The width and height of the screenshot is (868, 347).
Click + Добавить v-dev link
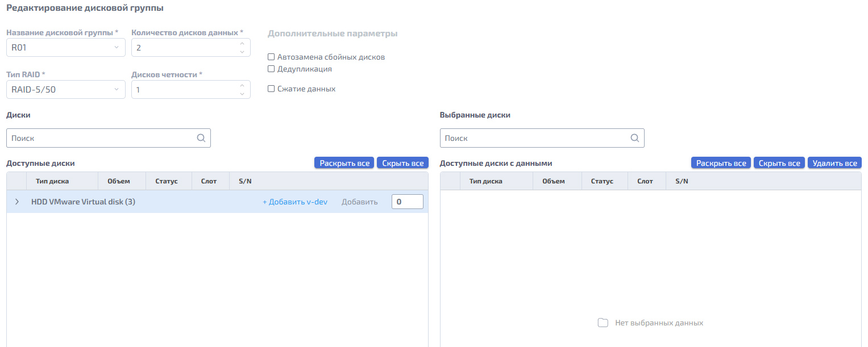295,202
